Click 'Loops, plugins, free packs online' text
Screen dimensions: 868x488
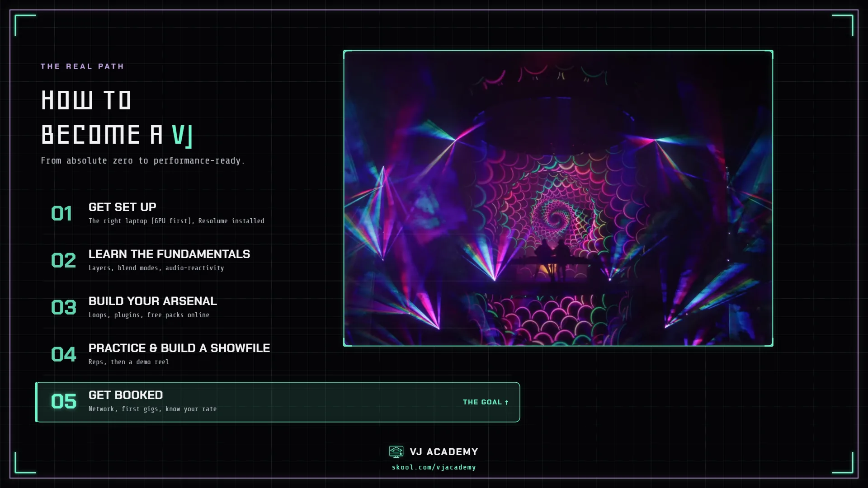coord(149,315)
